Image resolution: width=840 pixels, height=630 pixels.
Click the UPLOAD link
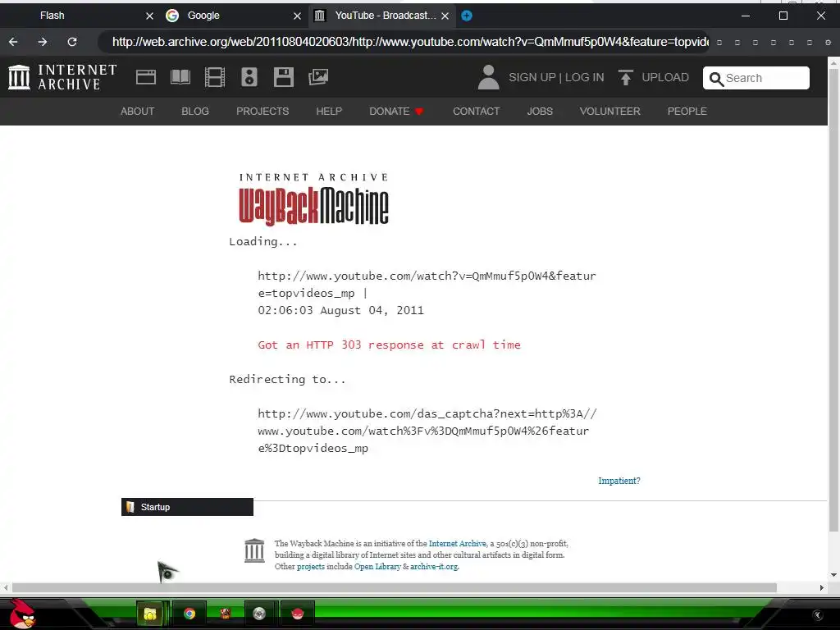(665, 78)
